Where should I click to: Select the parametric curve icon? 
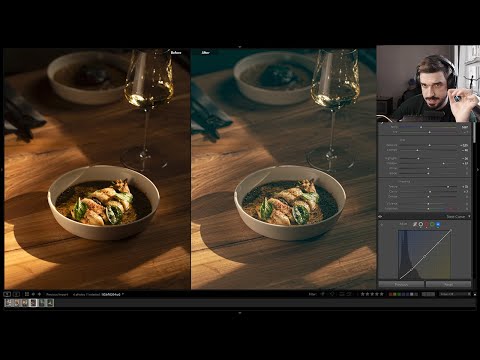(x=415, y=224)
